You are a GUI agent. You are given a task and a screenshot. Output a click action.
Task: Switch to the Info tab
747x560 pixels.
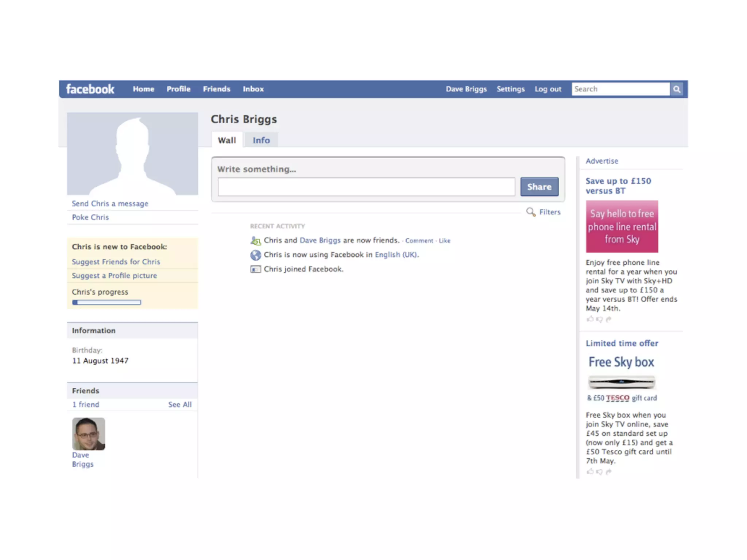[x=261, y=140]
